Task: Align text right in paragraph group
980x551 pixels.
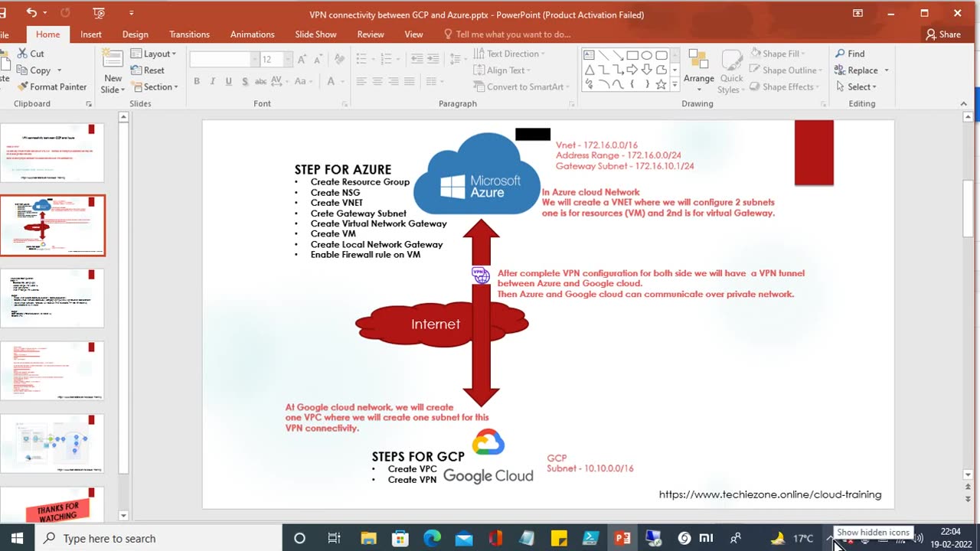Action: pyautogui.click(x=394, y=81)
